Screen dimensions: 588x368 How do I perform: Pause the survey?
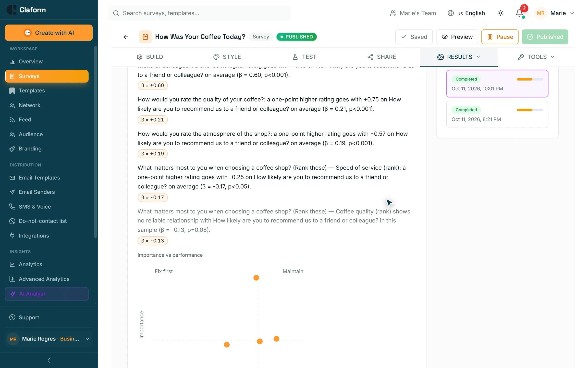coord(500,37)
